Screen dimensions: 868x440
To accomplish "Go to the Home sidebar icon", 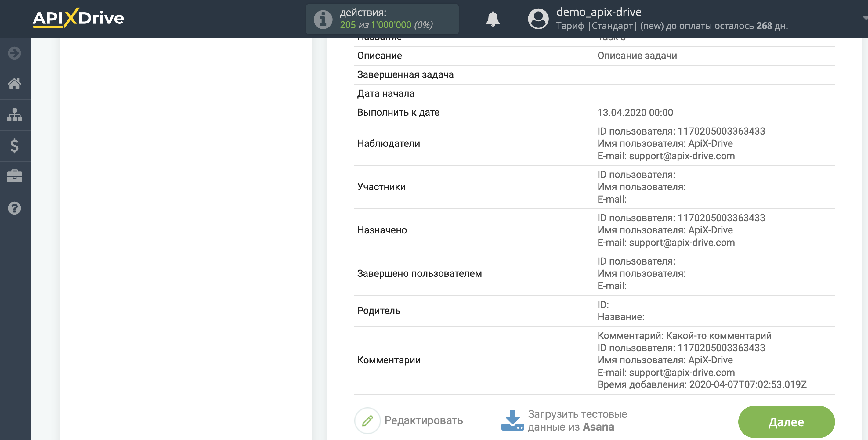I will [x=14, y=84].
